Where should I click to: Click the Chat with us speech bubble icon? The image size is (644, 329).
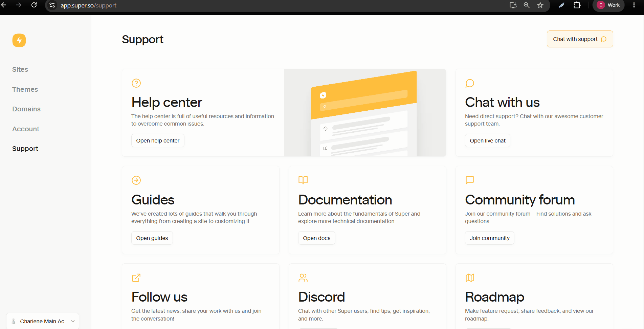click(x=470, y=83)
